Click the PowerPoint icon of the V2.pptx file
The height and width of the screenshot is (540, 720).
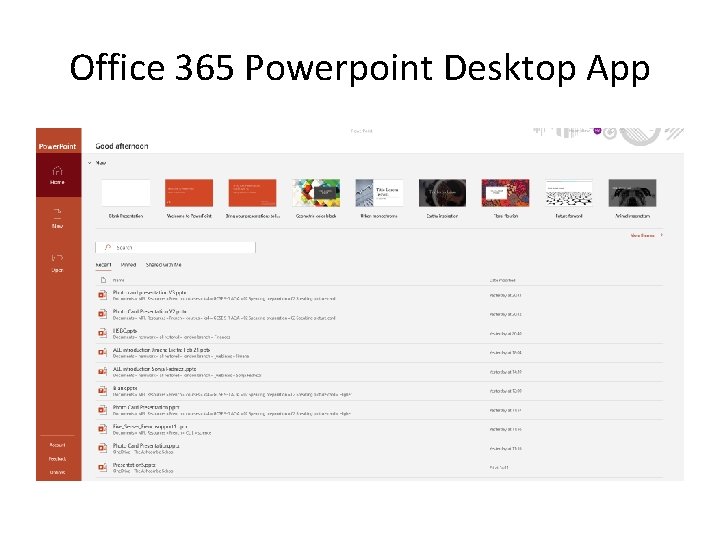click(102, 314)
